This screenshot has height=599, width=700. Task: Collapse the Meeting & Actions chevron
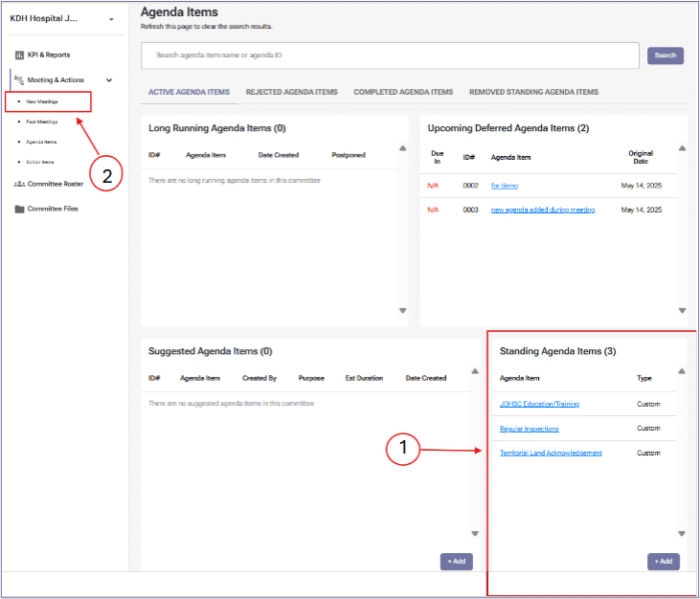coord(109,81)
